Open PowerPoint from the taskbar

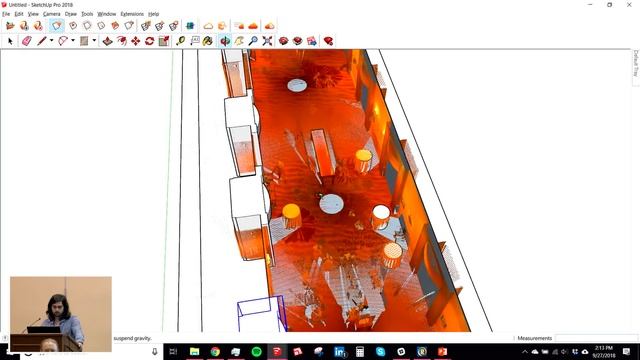pos(442,351)
